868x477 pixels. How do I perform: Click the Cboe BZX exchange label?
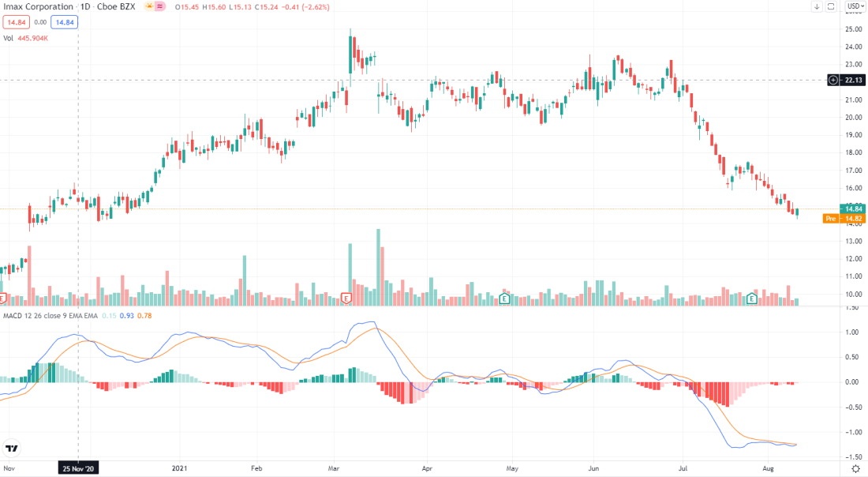pyautogui.click(x=116, y=6)
